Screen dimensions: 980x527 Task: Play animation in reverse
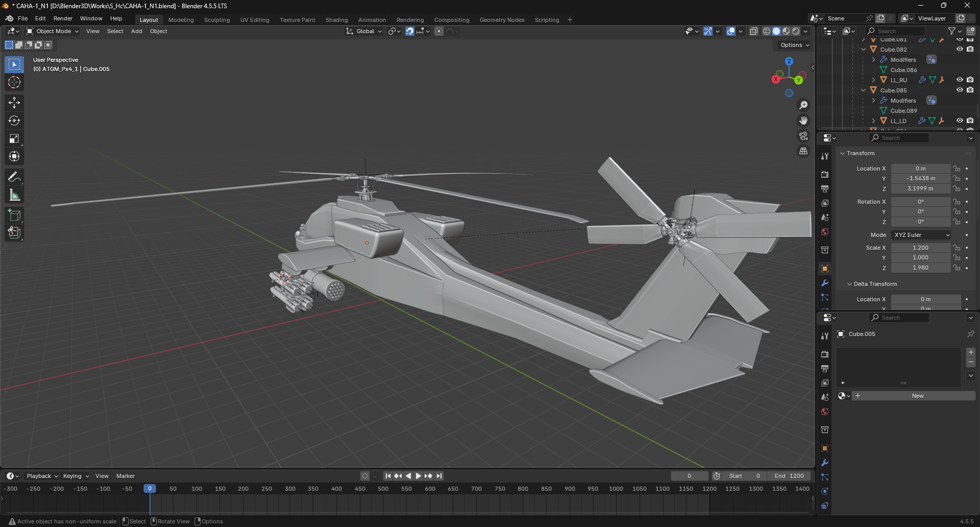pos(408,476)
